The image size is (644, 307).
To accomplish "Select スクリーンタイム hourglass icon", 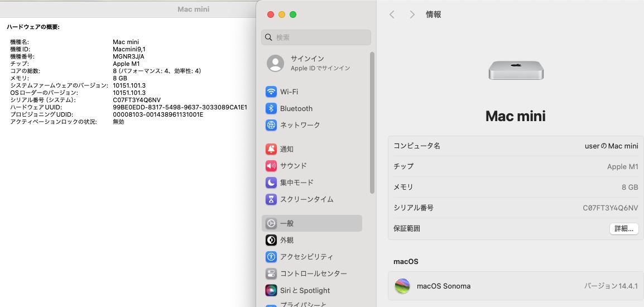I will [x=271, y=199].
